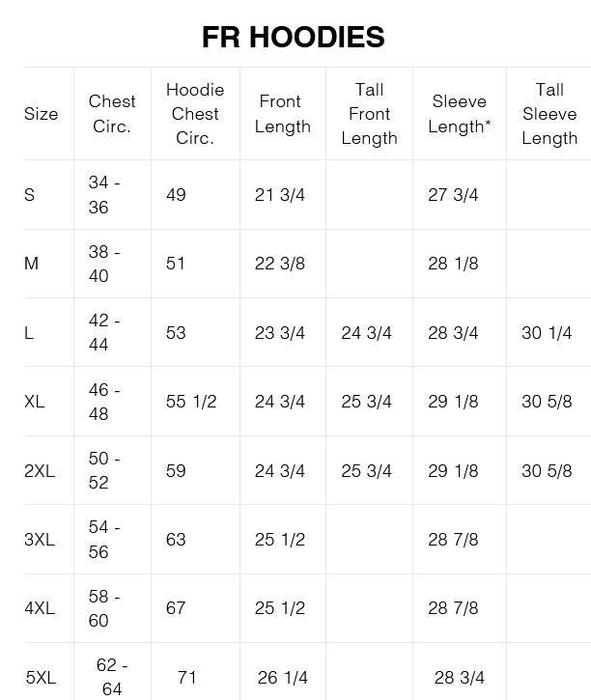Viewport: 591px width, 700px height.
Task: Select the Tall Sleeve Length header
Action: (x=549, y=114)
